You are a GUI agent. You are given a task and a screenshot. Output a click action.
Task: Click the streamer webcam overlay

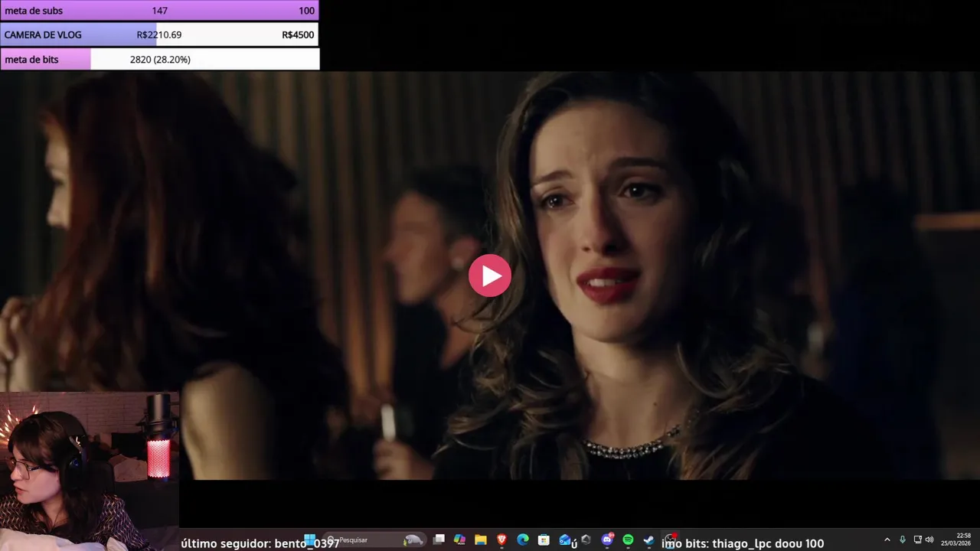click(90, 471)
